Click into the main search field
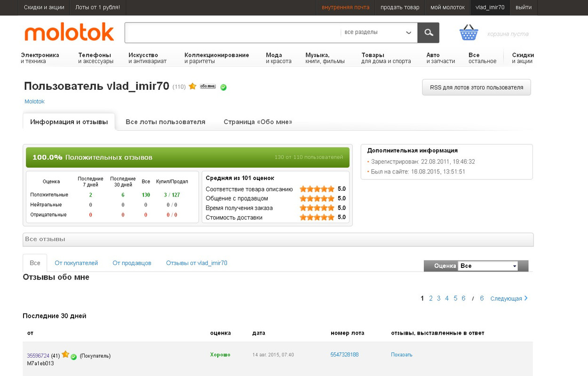This screenshot has height=376, width=588. coord(232,33)
